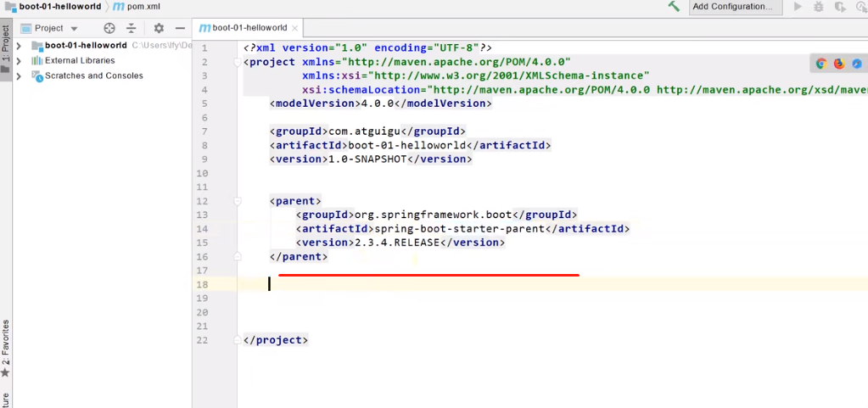Click Run with Coverage icon
This screenshot has height=408, width=868.
click(840, 7)
